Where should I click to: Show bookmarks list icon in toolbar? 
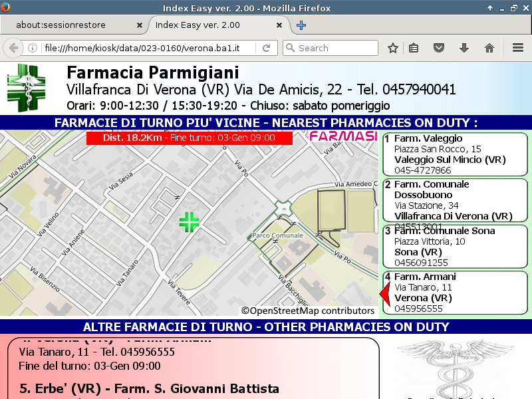(414, 48)
